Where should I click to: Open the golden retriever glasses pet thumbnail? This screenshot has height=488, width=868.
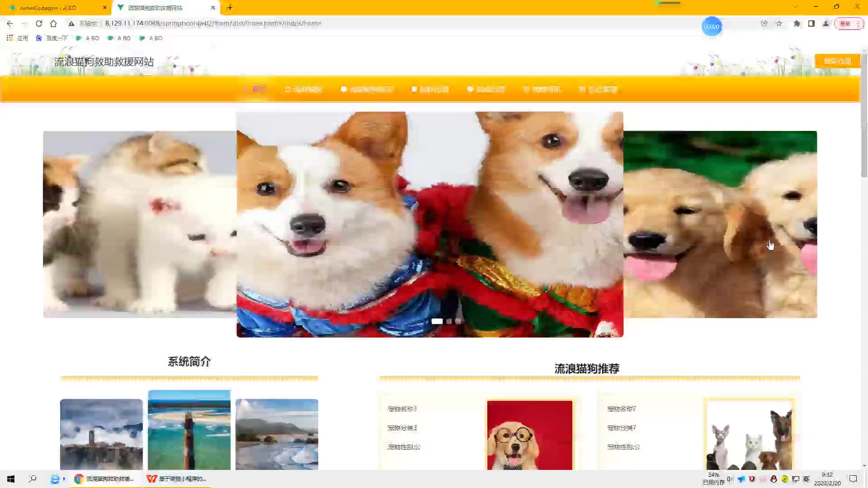529,435
